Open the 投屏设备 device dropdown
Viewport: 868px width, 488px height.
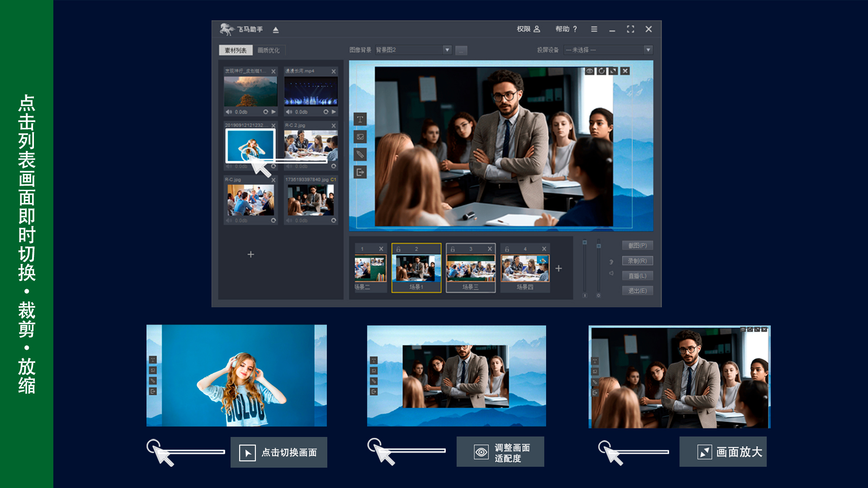pos(648,50)
